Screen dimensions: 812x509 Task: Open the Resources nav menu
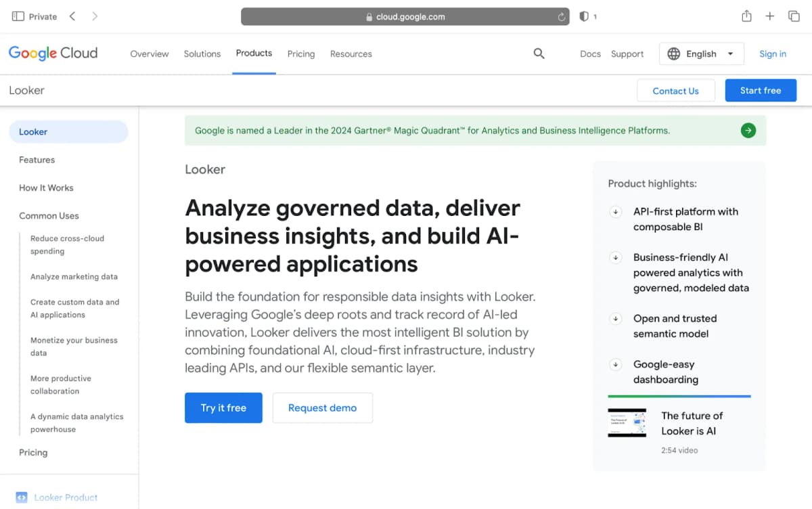351,54
